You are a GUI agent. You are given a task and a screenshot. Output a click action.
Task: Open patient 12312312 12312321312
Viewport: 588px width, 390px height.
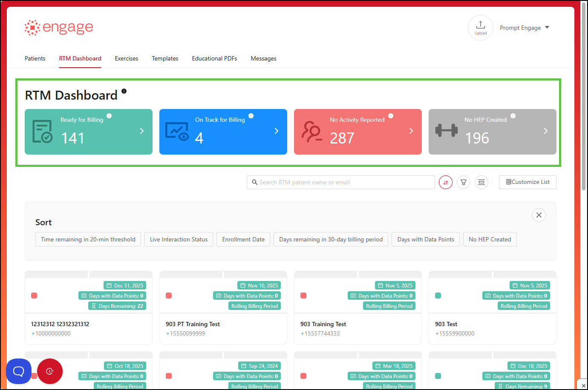pyautogui.click(x=60, y=324)
